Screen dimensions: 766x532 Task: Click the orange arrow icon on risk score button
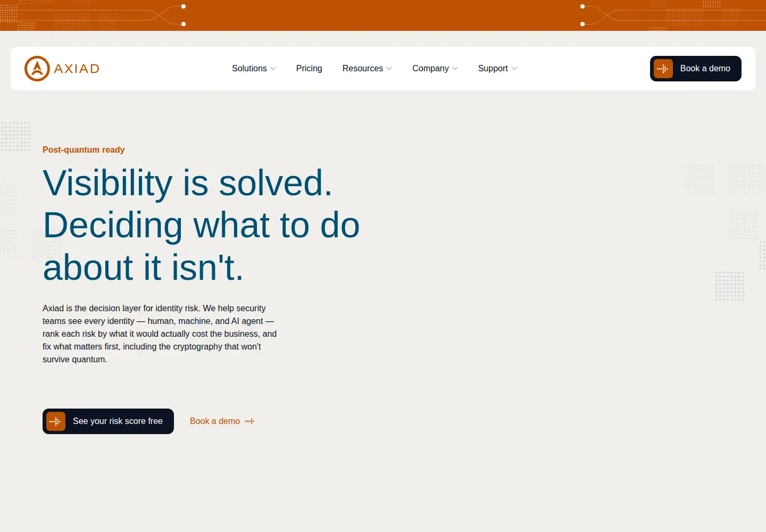pos(56,421)
